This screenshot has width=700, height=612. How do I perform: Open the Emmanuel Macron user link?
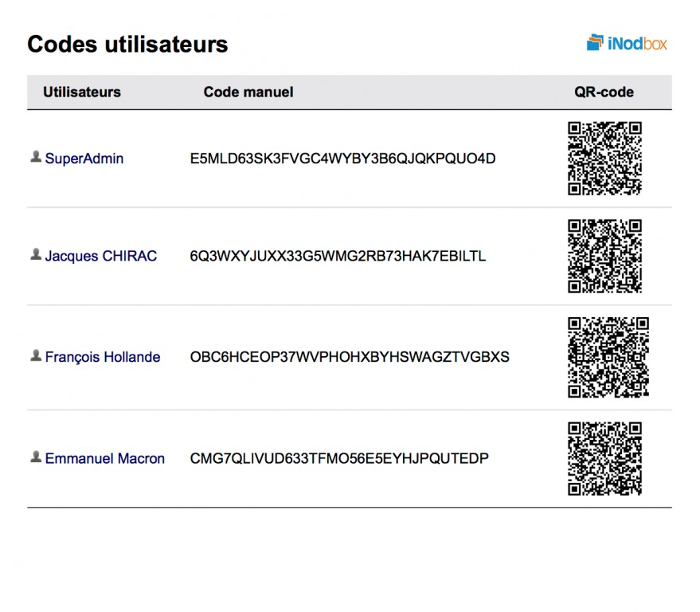pyautogui.click(x=105, y=458)
